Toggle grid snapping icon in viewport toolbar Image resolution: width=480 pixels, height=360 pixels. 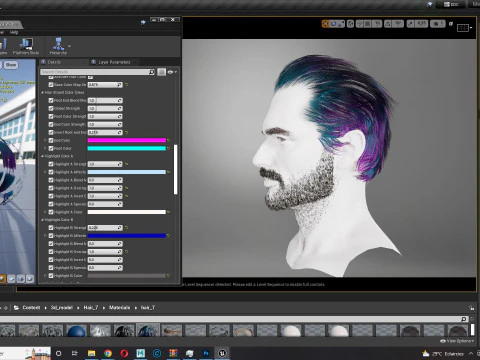[x=367, y=24]
